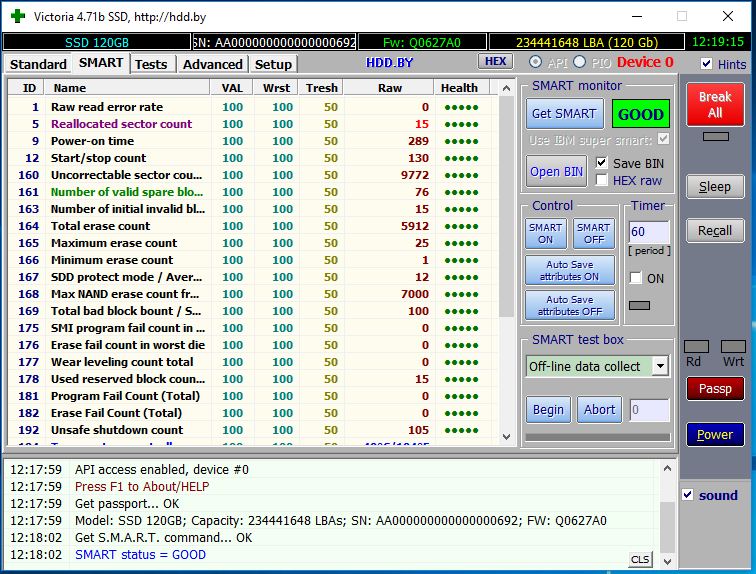Check the HEX raw checkbox
Viewport: 756px width, 574px height.
pyautogui.click(x=602, y=180)
